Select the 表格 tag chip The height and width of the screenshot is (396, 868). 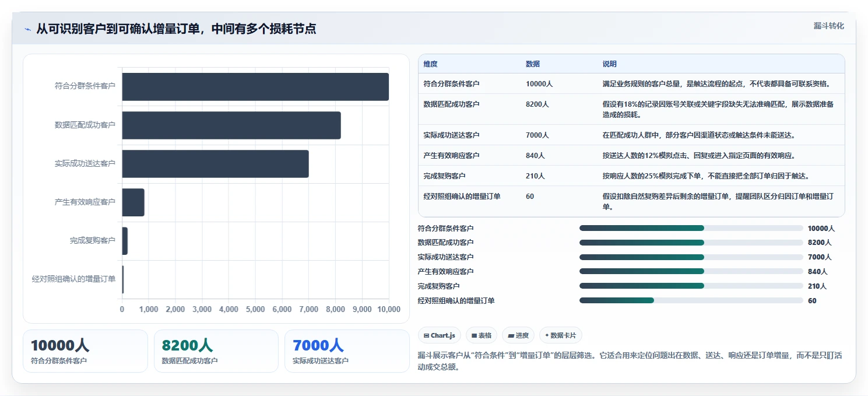(482, 335)
